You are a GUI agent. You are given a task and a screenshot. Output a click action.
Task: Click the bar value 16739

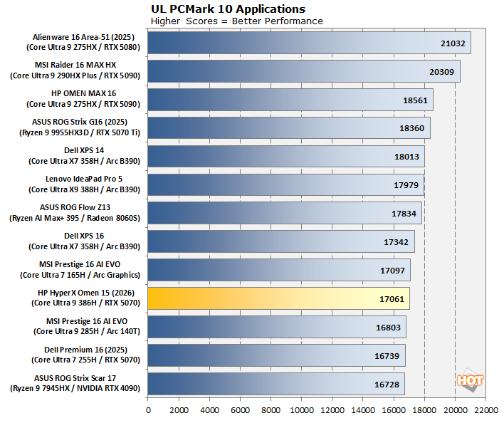click(x=387, y=356)
